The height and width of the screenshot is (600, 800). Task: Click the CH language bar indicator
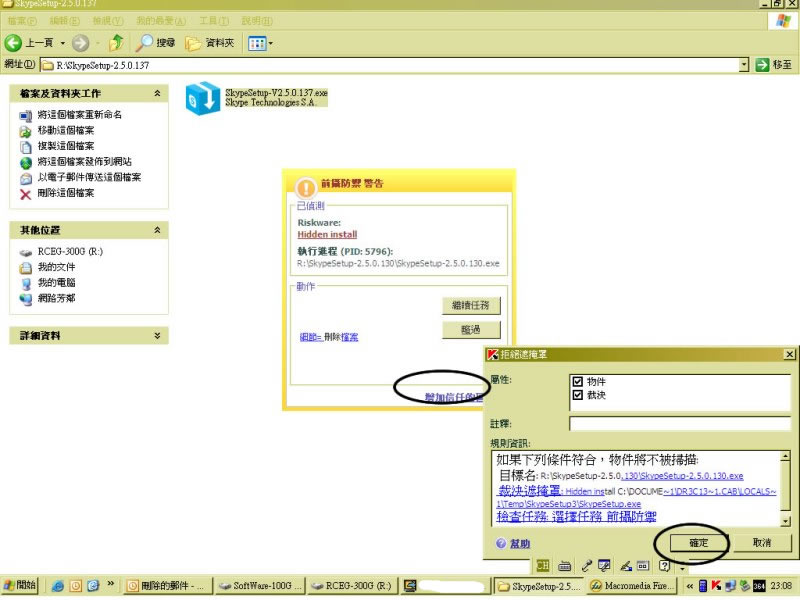(x=542, y=565)
